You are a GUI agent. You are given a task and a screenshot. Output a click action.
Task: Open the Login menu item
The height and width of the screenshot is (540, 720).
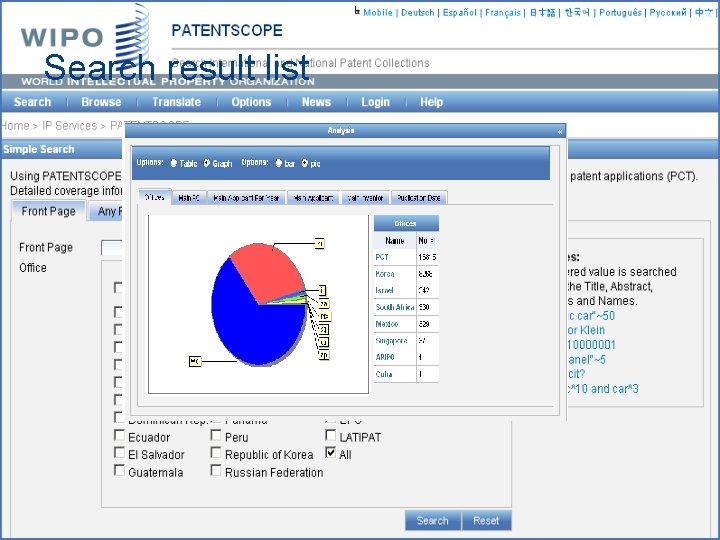click(375, 102)
